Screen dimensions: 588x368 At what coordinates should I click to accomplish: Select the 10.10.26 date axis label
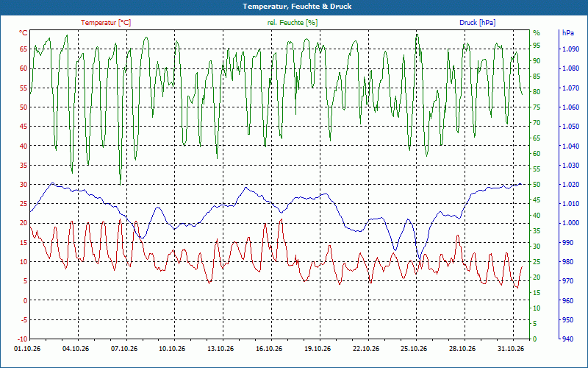tap(173, 349)
